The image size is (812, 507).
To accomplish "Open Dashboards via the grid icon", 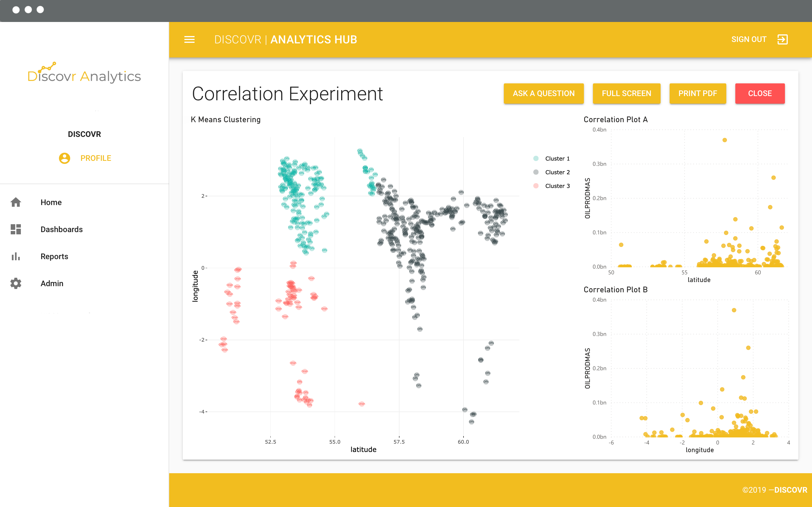I will 16,229.
